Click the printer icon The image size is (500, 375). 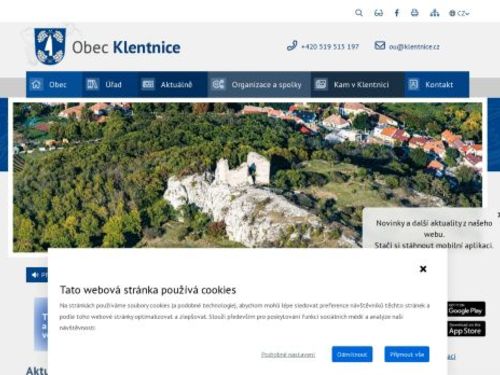[414, 13]
